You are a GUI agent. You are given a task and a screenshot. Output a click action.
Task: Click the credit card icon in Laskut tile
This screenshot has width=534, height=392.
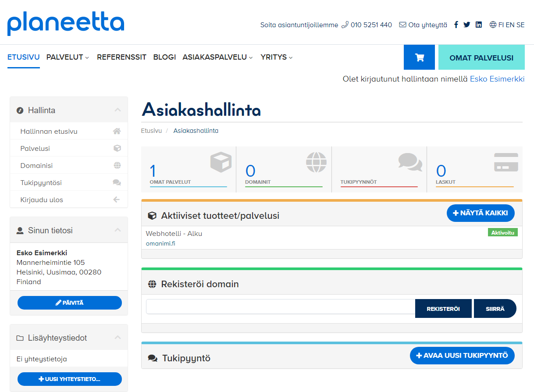pos(506,162)
